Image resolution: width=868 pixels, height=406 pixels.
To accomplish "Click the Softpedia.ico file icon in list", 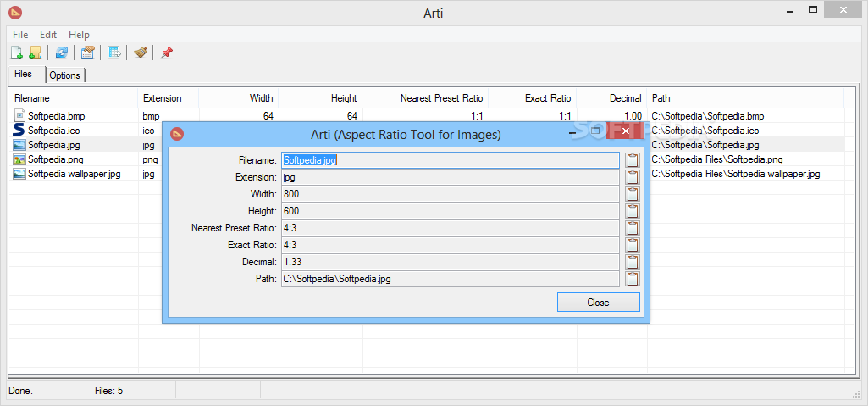I will click(x=19, y=131).
